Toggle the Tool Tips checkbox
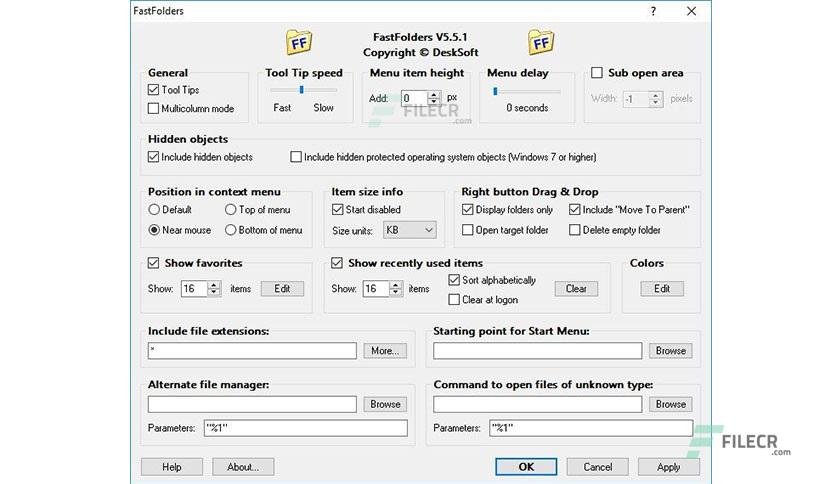 coord(154,90)
